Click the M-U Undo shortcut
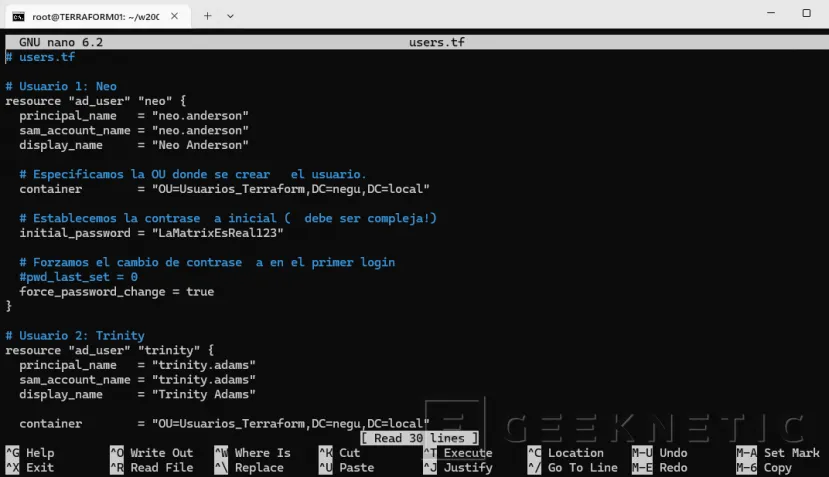Screen dimensions: 829x477 [x=660, y=453]
